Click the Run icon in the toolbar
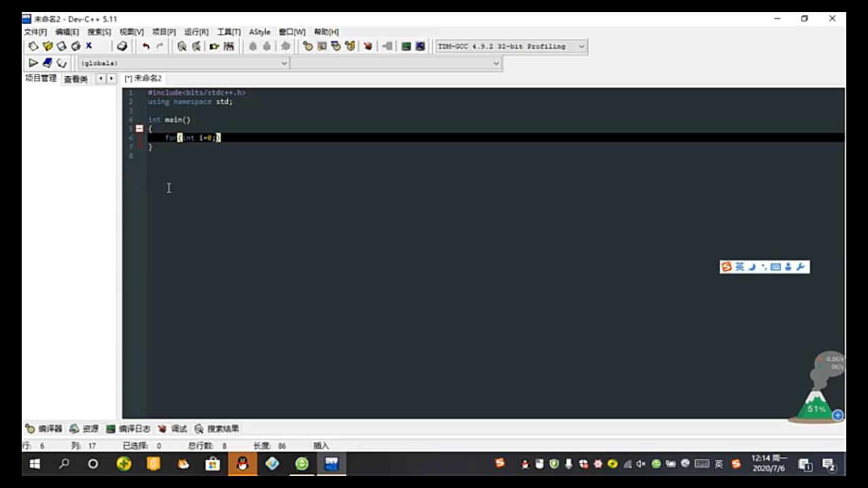The image size is (868, 488). pos(322,46)
